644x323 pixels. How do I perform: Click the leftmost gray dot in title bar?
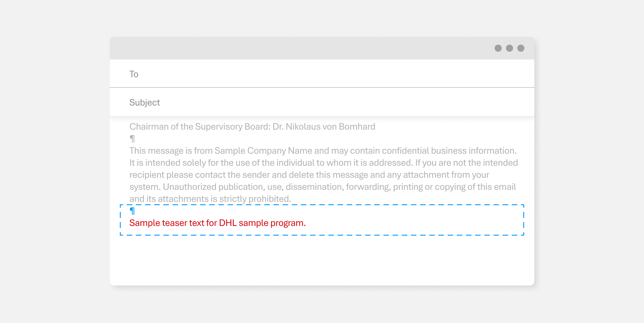click(x=498, y=48)
